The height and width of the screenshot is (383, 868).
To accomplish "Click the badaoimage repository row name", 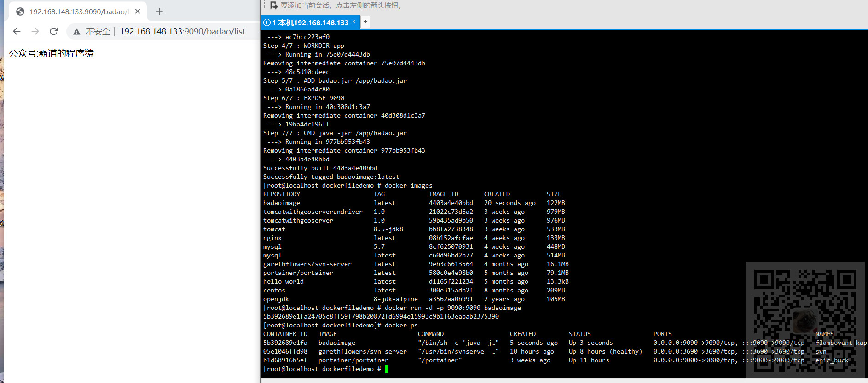I will (x=282, y=203).
